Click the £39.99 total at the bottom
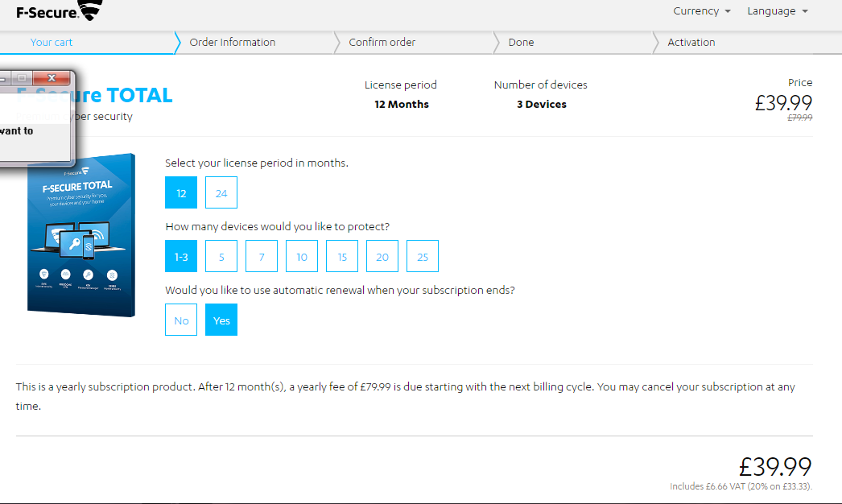Screen dimensions: 842x504 coord(775,466)
